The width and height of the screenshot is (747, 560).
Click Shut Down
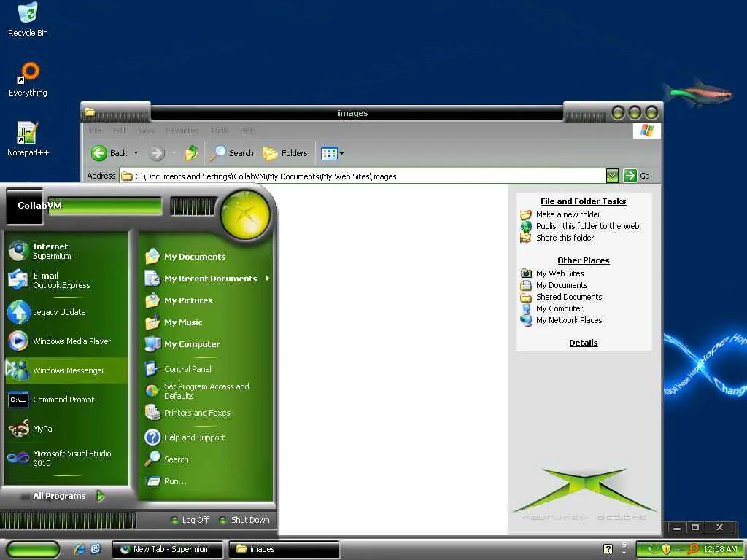coord(244,520)
